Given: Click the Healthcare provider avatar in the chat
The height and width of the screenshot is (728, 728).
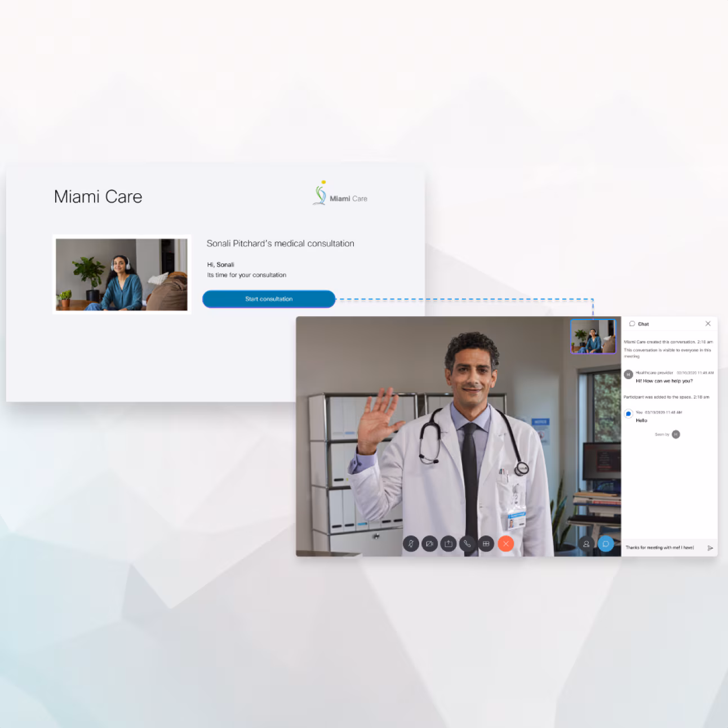Looking at the screenshot, I should (x=629, y=375).
